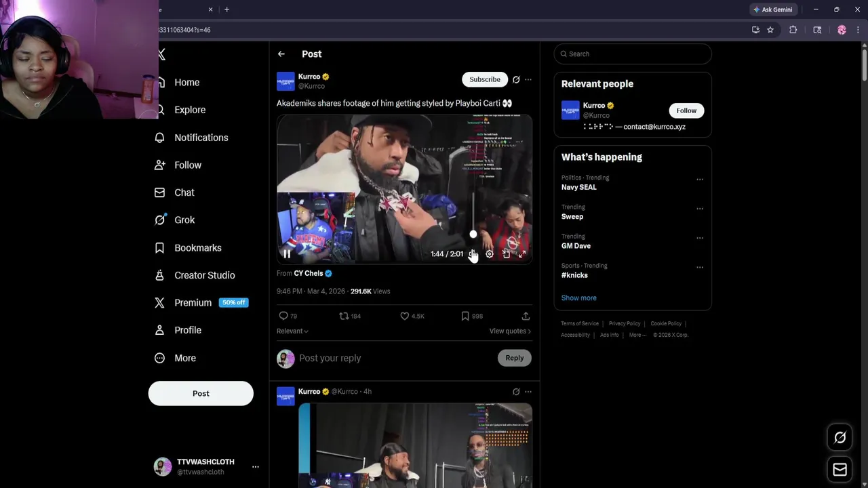Open TTVWASHCLOTH account menu dots

coord(256,467)
